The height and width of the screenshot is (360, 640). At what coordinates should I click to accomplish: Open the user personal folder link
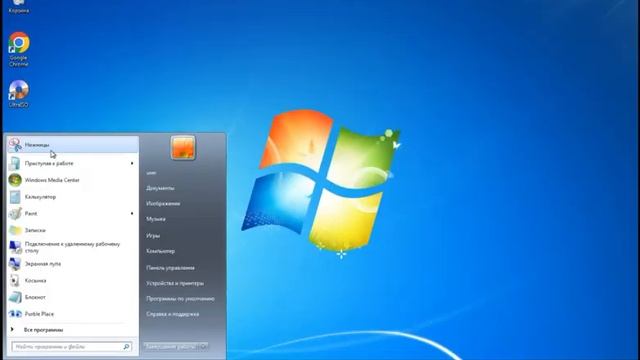pyautogui.click(x=151, y=173)
